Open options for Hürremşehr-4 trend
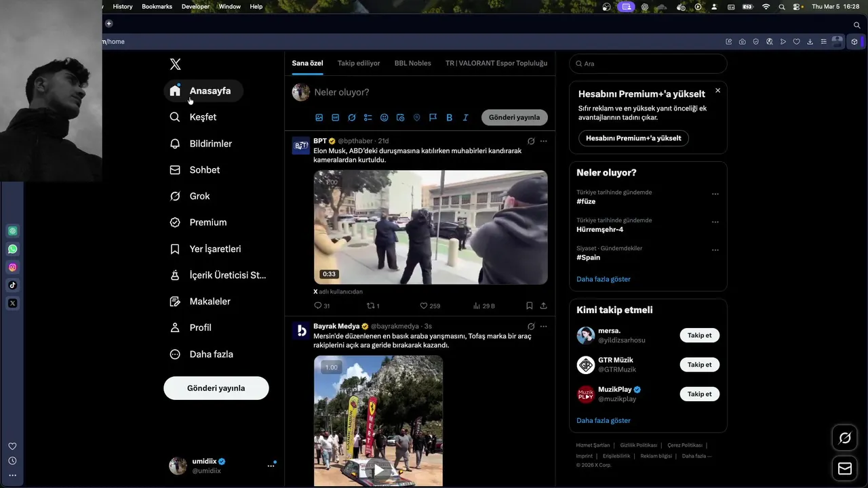Image resolution: width=868 pixels, height=488 pixels. pyautogui.click(x=715, y=222)
